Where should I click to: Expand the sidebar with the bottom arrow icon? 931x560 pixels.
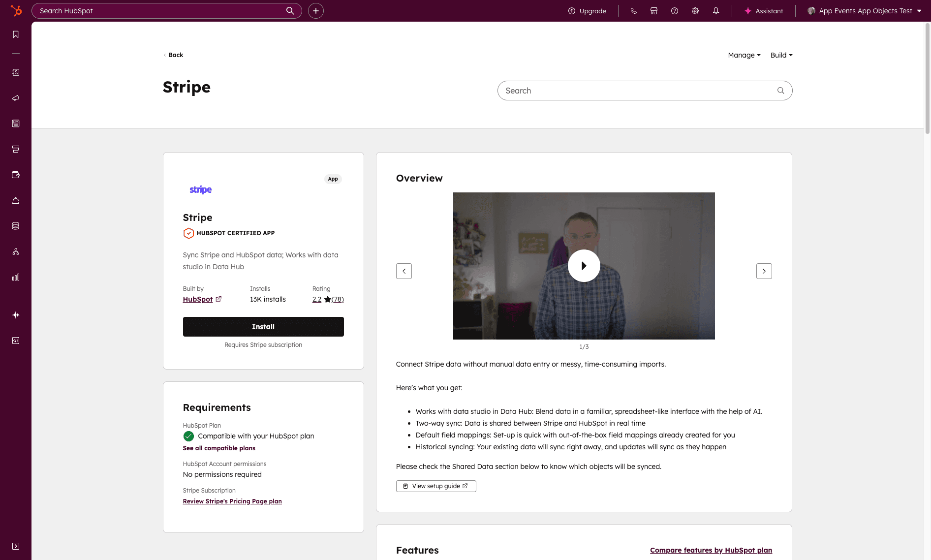click(x=16, y=546)
